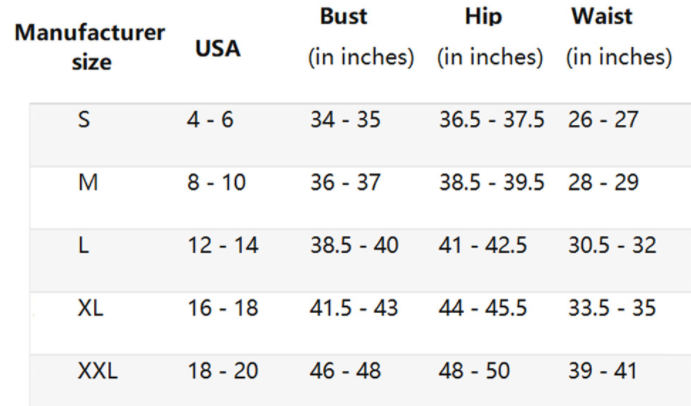This screenshot has width=691, height=406.
Task: Select the USA size 8 - 10 cell
Action: click(x=215, y=184)
